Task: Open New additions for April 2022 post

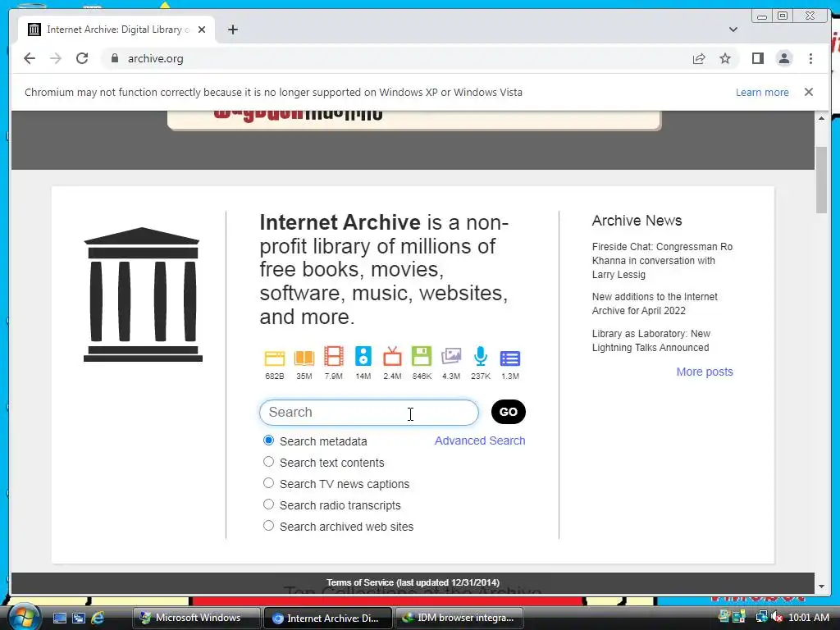Action: (x=655, y=304)
